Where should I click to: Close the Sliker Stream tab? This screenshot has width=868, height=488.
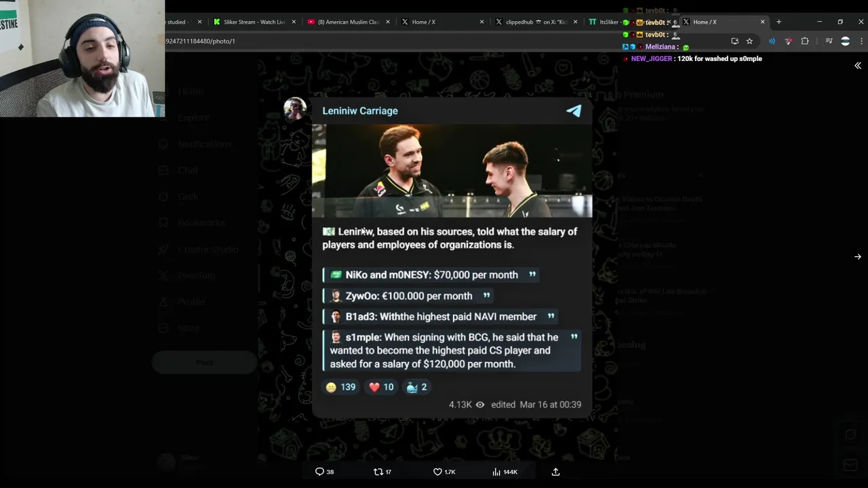tap(294, 22)
